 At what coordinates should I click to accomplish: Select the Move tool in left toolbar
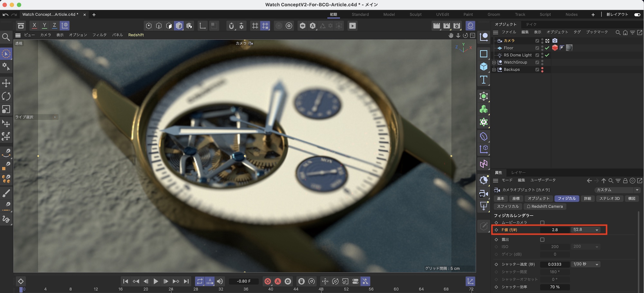6,83
